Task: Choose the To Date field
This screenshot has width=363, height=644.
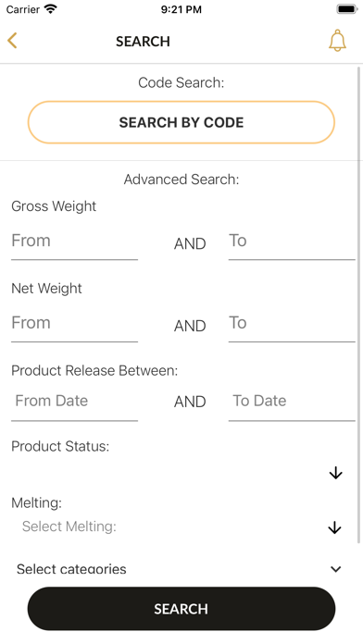Action: click(292, 402)
